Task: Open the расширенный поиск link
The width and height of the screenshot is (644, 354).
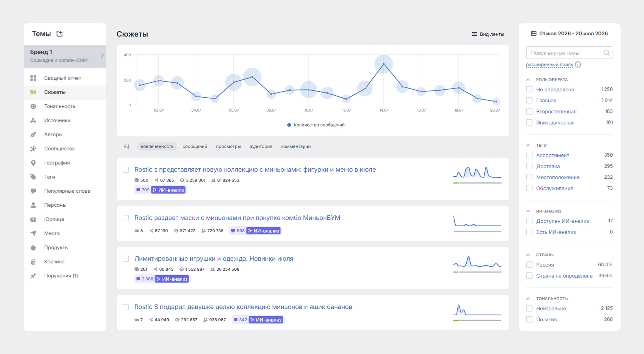Action: [x=549, y=65]
